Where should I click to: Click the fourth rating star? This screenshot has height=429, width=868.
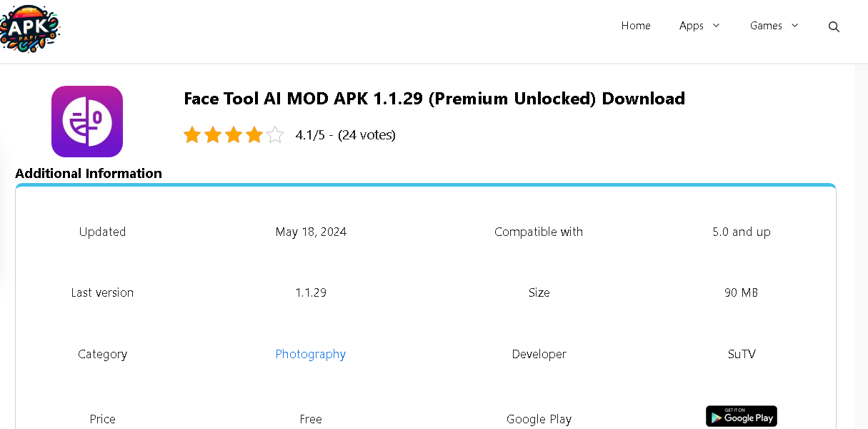coord(254,134)
